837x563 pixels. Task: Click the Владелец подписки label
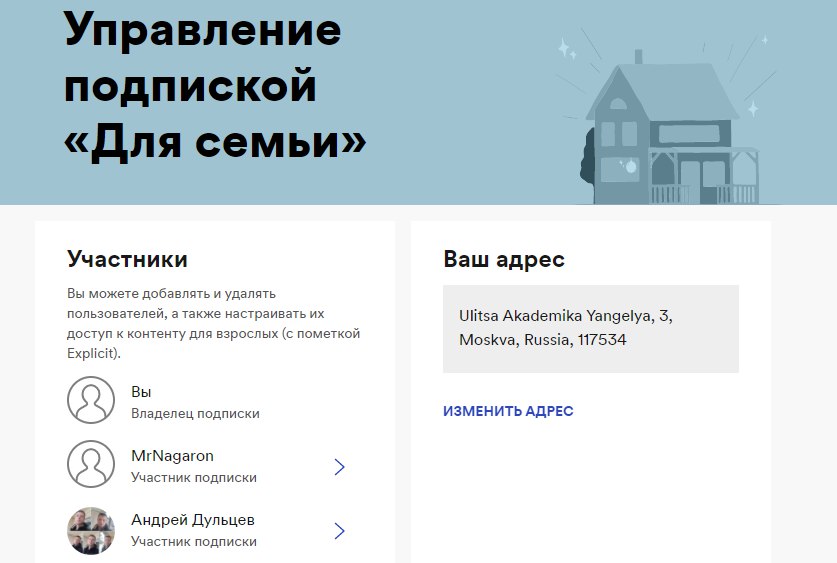(195, 414)
